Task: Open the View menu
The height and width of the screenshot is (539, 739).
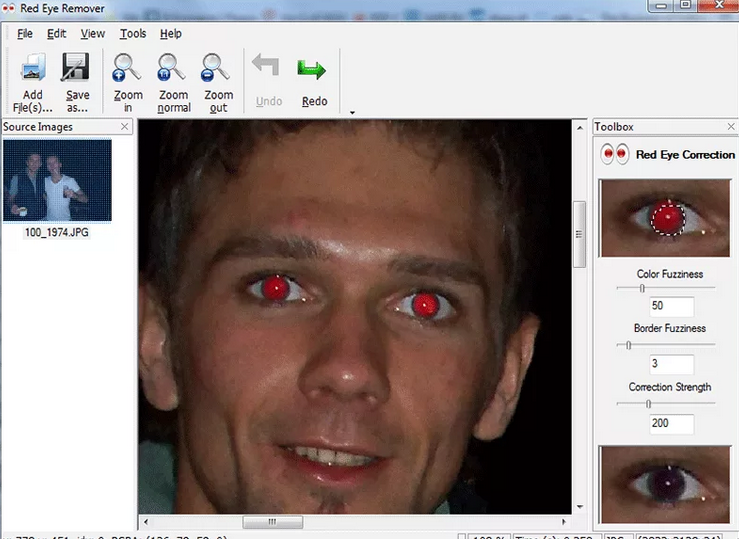Action: [92, 33]
